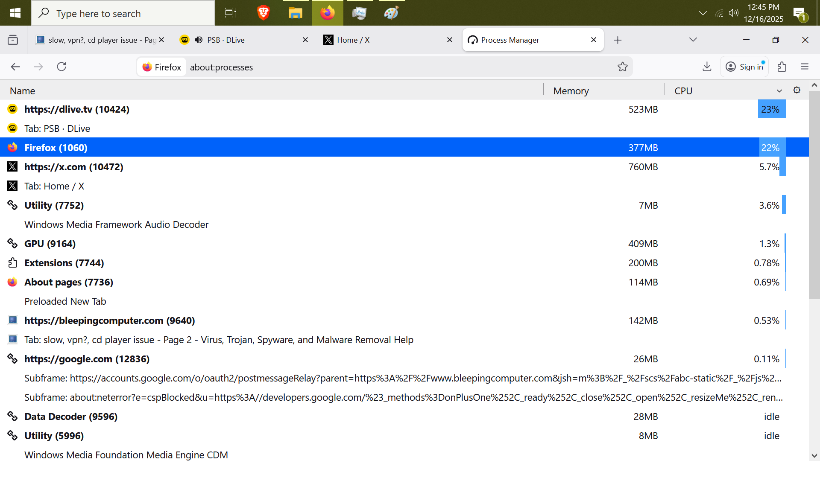Click the Firefox identity badge in the address bar
The width and height of the screenshot is (820, 504).
[x=162, y=67]
